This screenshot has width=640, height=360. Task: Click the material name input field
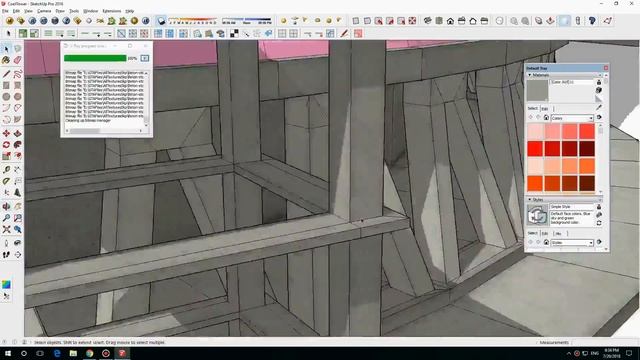point(572,82)
